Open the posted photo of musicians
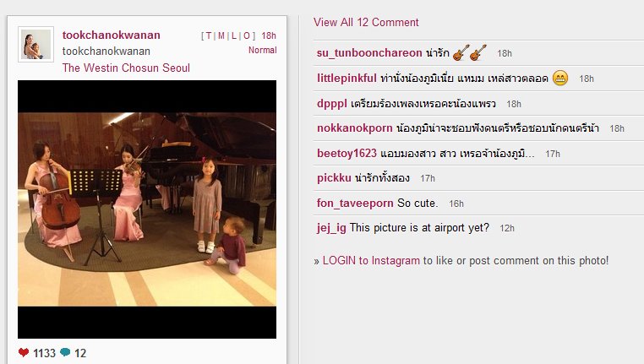This screenshot has height=364, width=644. 147,209
